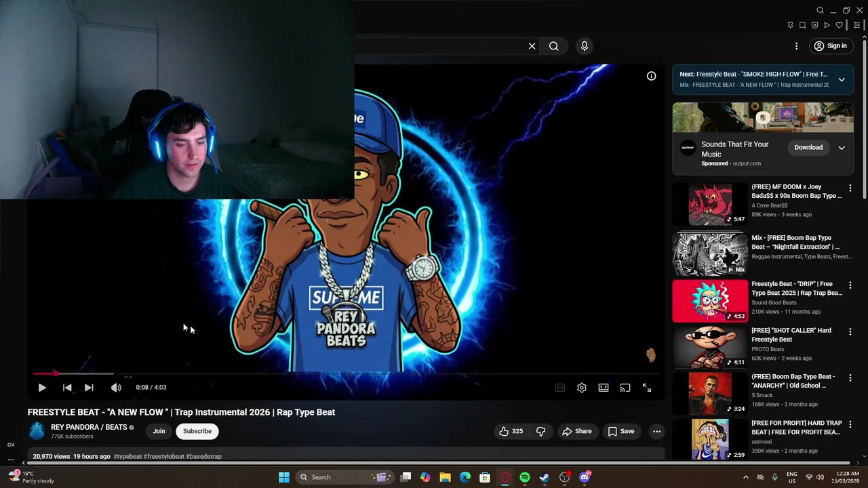Open the HARD TRAP BEAT video by osmvexi

pos(797,427)
